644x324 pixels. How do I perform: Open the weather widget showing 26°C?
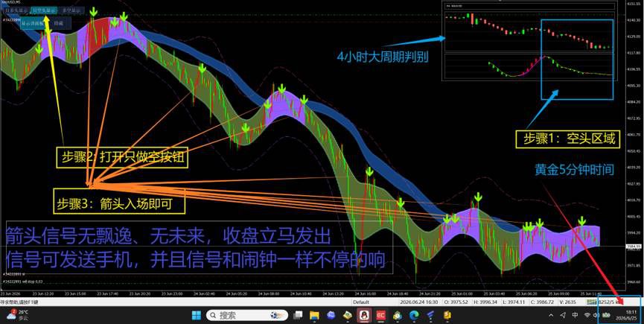(x=16, y=315)
